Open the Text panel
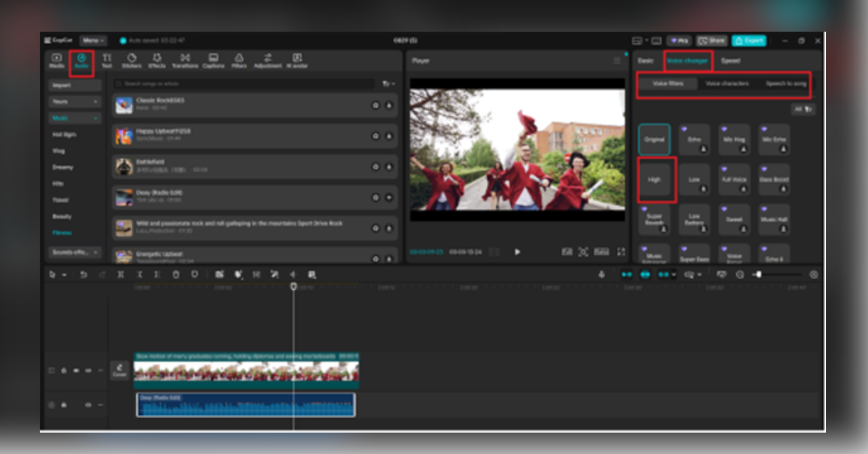The image size is (868, 454). click(x=107, y=61)
